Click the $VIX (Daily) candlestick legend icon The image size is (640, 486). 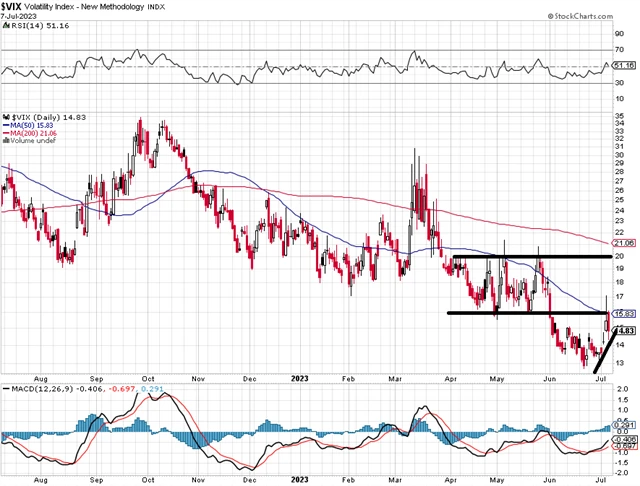click(5, 115)
